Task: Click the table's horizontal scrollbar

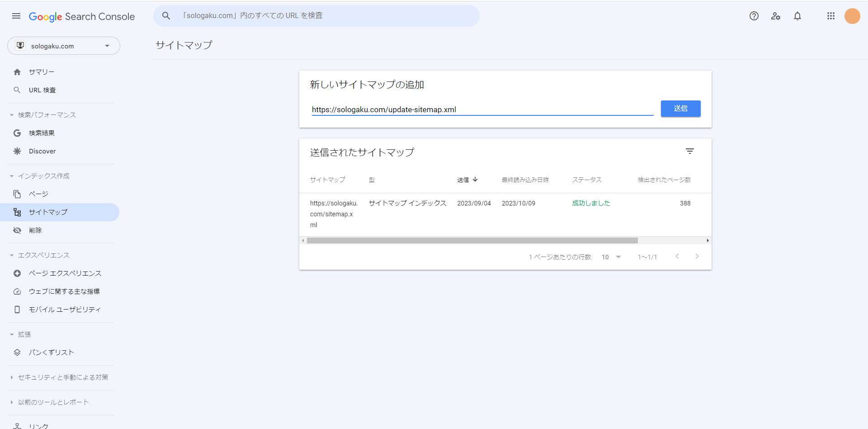Action: click(x=472, y=241)
